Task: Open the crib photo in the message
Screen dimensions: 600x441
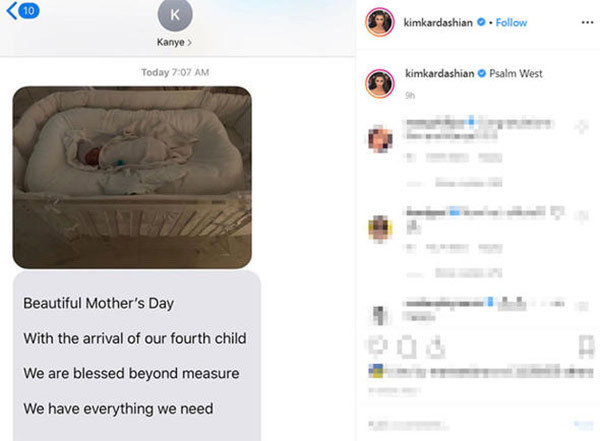Action: click(x=132, y=177)
